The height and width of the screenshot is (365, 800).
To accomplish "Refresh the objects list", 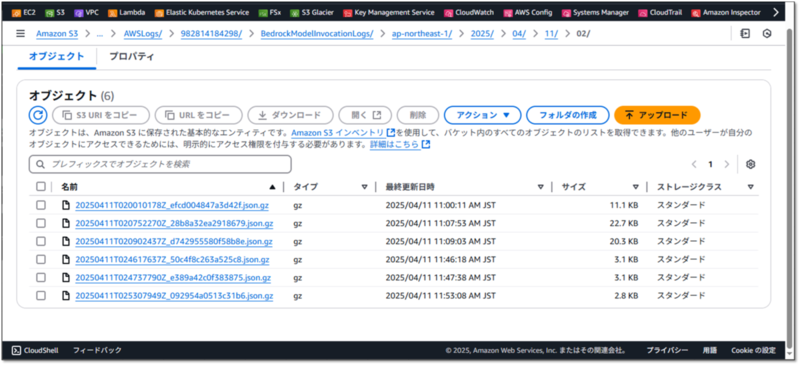I will coord(38,115).
